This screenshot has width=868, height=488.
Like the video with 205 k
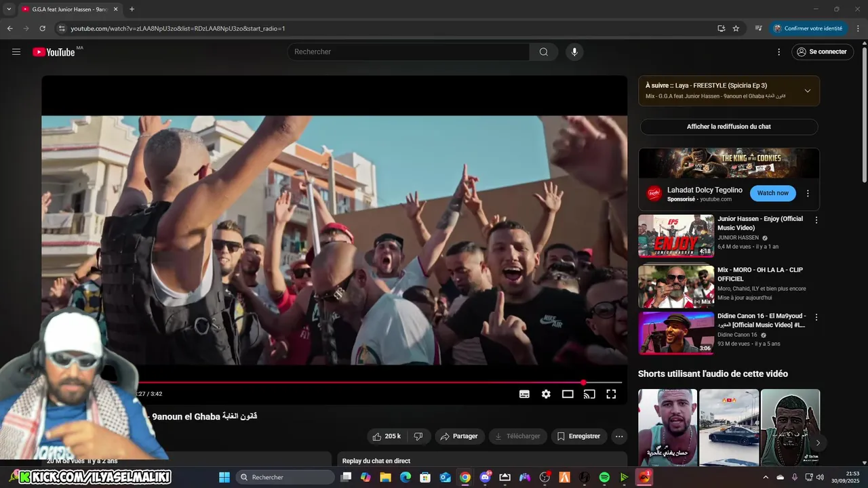click(387, 436)
